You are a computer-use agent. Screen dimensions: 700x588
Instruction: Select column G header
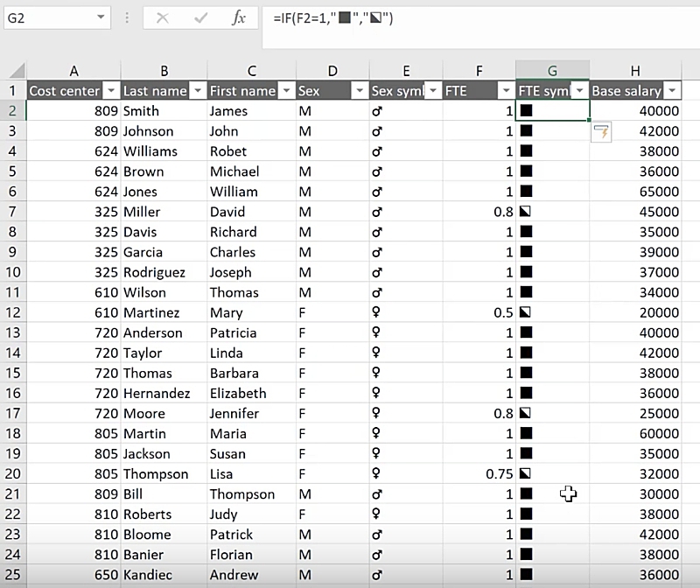pyautogui.click(x=552, y=71)
